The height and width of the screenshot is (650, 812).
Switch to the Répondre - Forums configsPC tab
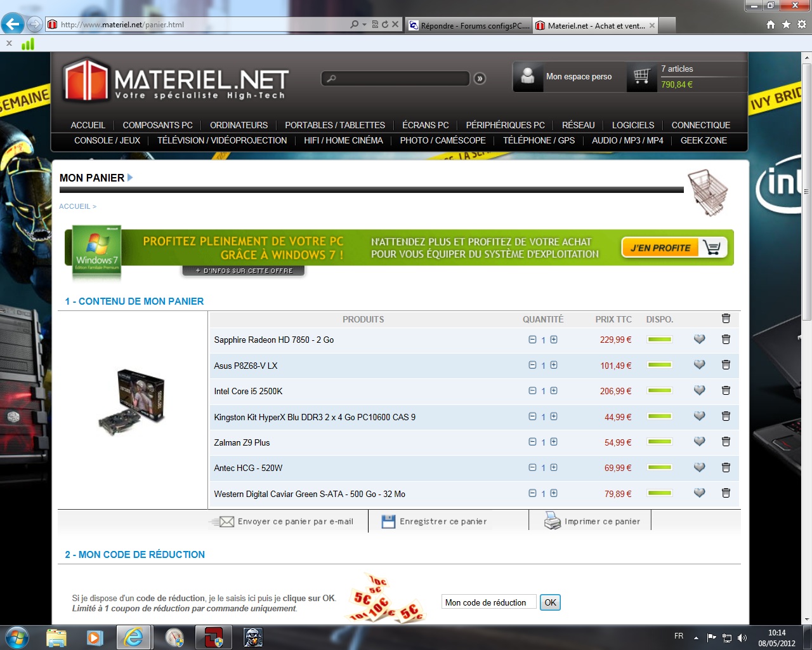click(x=469, y=25)
